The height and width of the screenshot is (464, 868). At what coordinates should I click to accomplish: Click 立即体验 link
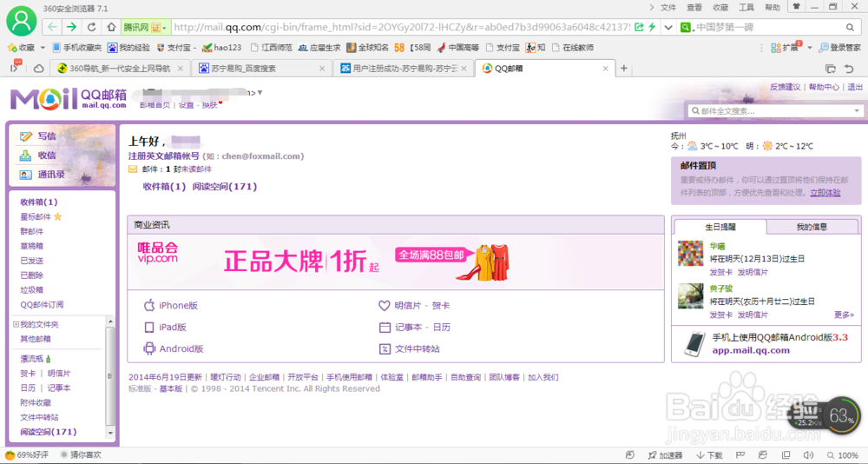point(825,192)
